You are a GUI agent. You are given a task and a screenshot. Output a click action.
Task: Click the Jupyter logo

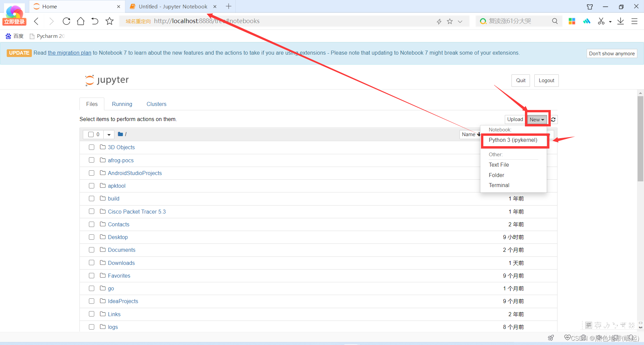107,80
